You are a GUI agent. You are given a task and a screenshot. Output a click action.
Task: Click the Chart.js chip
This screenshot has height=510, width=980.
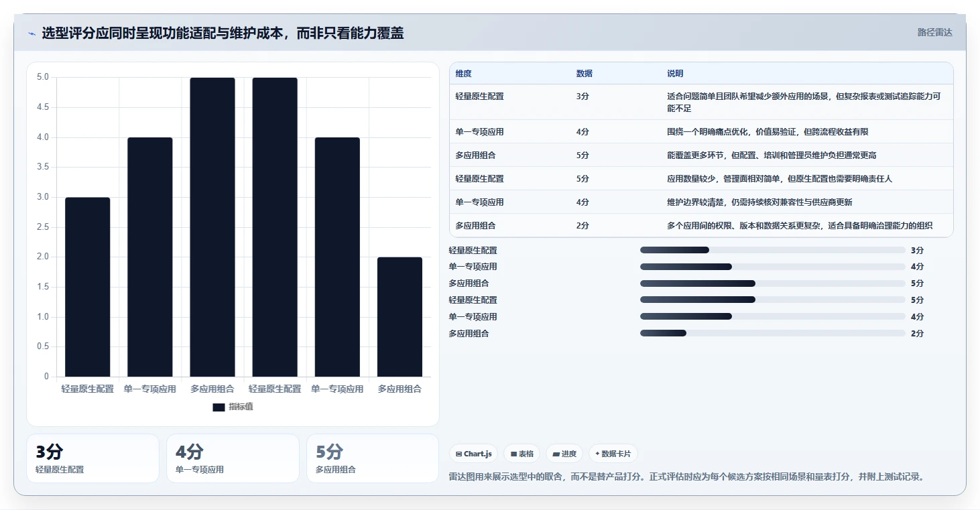(x=474, y=454)
